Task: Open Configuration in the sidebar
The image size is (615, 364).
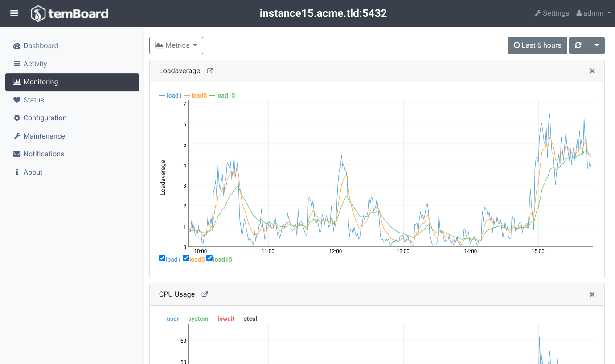Action: [x=72, y=118]
